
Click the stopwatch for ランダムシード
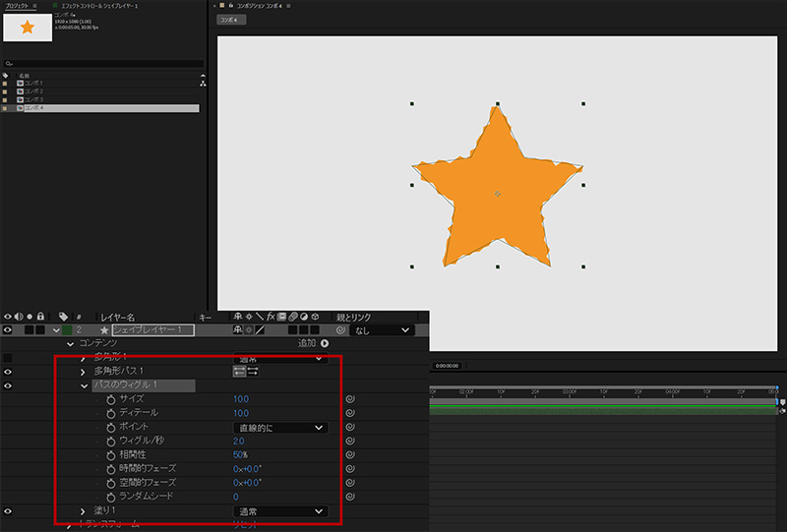[111, 497]
